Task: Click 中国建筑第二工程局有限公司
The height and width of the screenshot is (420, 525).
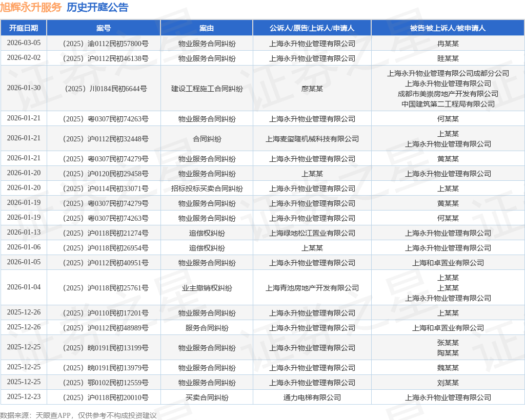Action: [x=448, y=104]
